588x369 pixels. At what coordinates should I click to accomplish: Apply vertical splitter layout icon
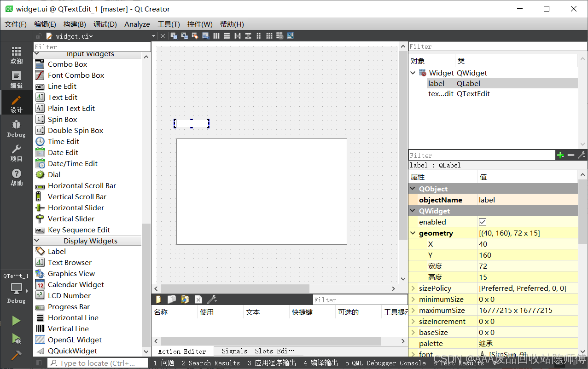(x=248, y=36)
